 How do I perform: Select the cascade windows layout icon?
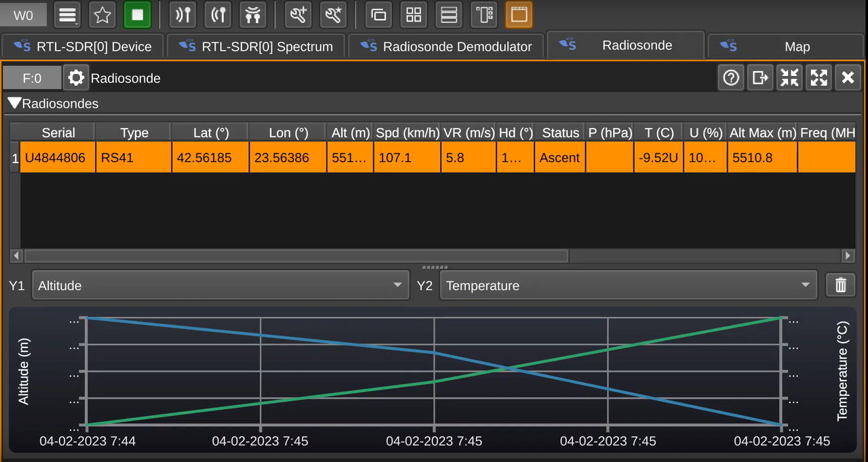(378, 14)
